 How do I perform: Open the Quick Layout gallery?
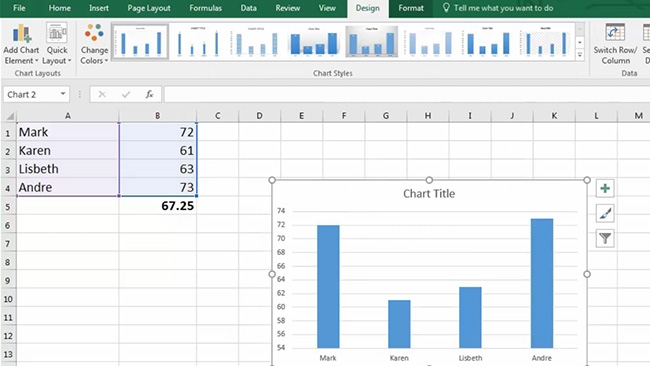[x=57, y=44]
